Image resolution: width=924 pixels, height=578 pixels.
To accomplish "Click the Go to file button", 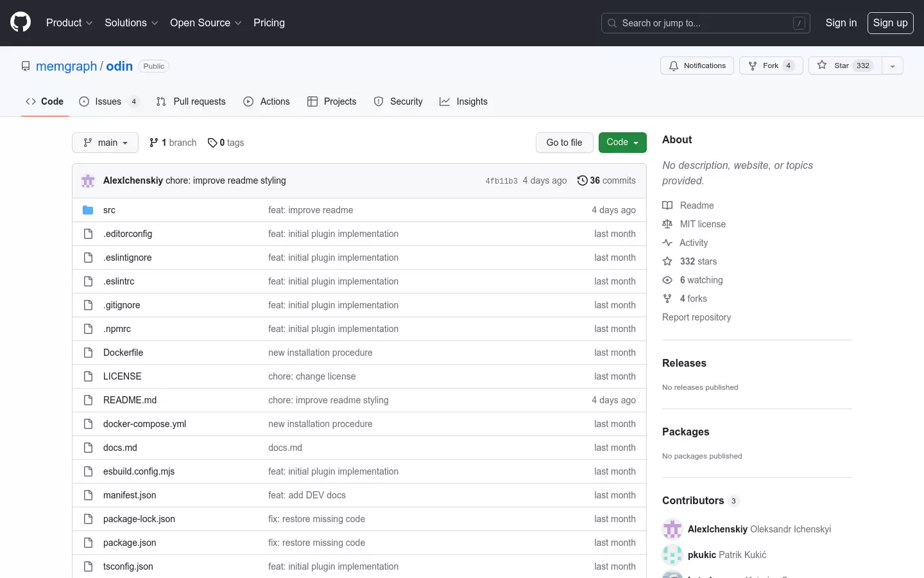I will [564, 143].
